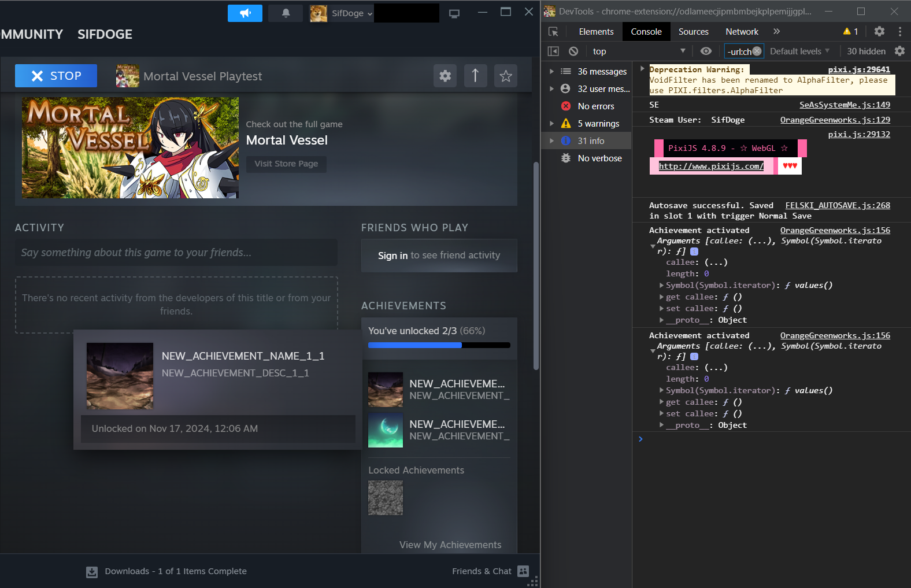
Task: Click the activity status input field
Action: (176, 253)
